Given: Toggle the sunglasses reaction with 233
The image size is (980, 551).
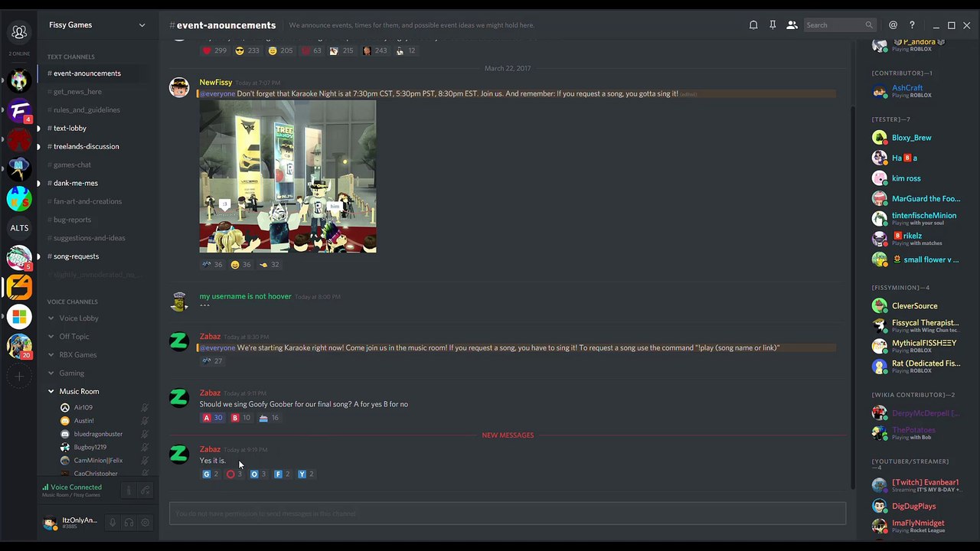Looking at the screenshot, I should pos(247,51).
